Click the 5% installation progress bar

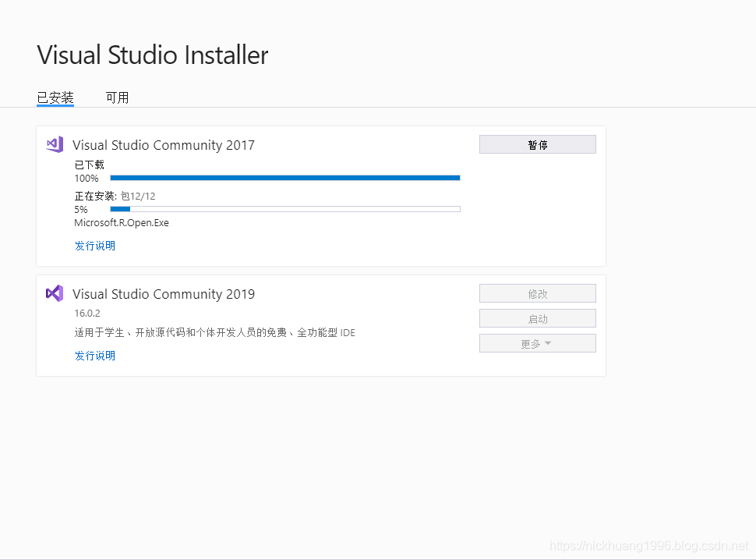coord(285,209)
